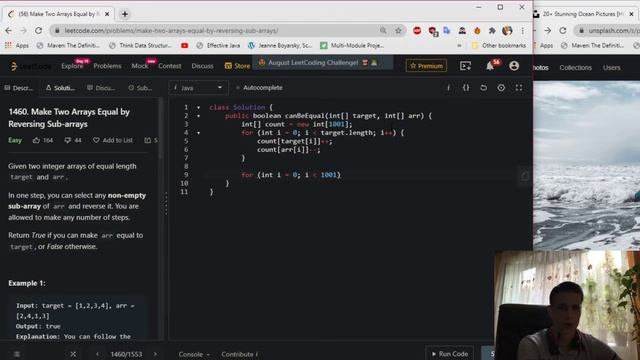Open the Java language dropdown
Viewport: 640px width, 360px height.
[198, 88]
